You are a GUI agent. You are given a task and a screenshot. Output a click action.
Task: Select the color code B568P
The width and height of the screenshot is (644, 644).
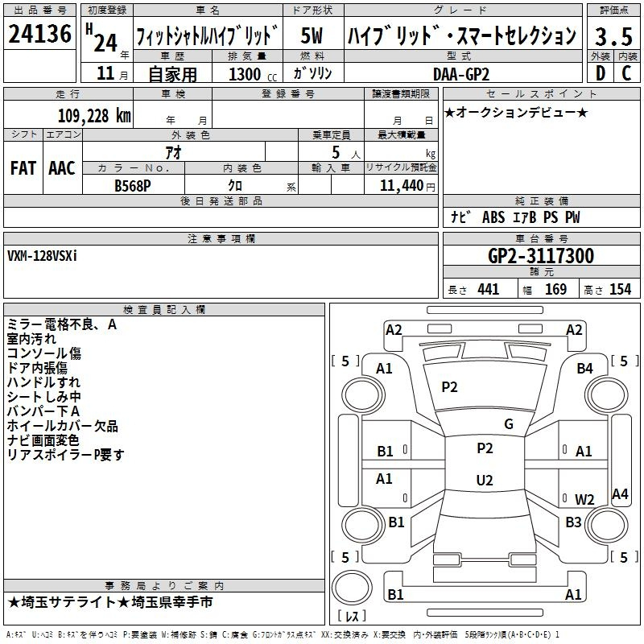pyautogui.click(x=134, y=184)
